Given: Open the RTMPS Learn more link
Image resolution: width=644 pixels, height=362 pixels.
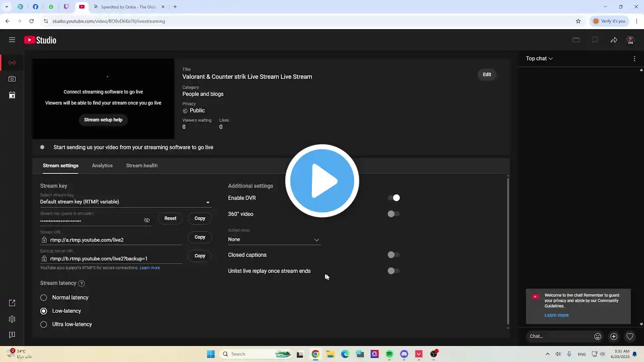Looking at the screenshot, I should [150, 268].
